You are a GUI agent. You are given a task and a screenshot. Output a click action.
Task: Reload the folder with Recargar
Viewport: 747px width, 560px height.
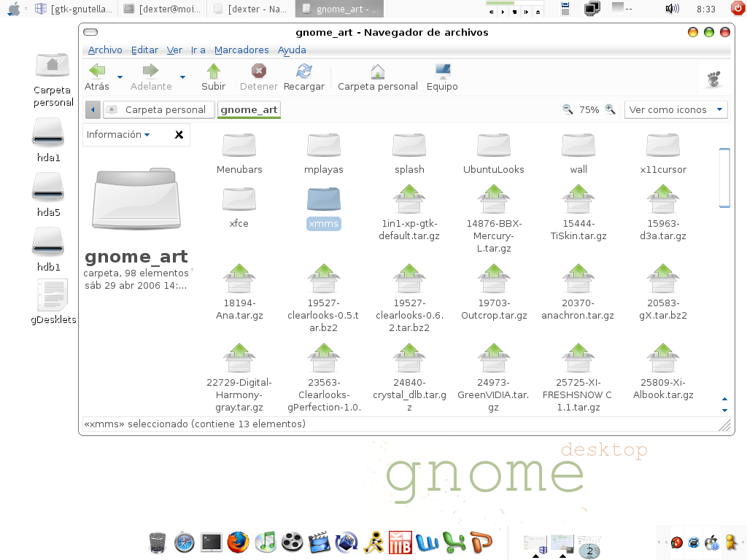pos(304,77)
